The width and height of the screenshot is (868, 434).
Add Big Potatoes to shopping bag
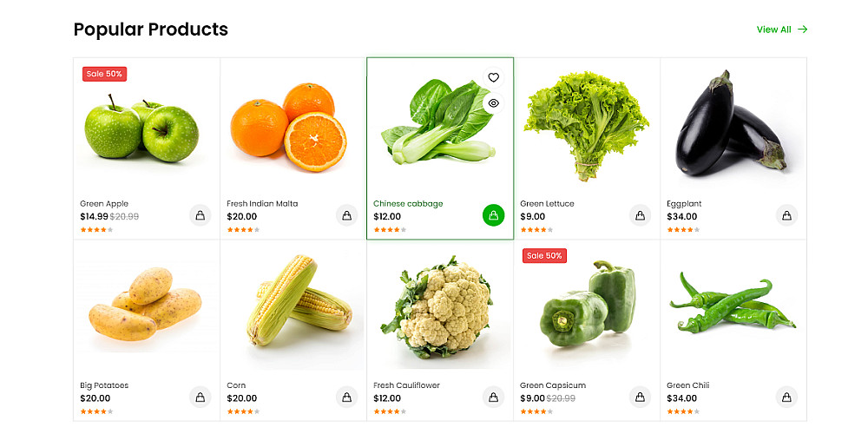point(201,397)
